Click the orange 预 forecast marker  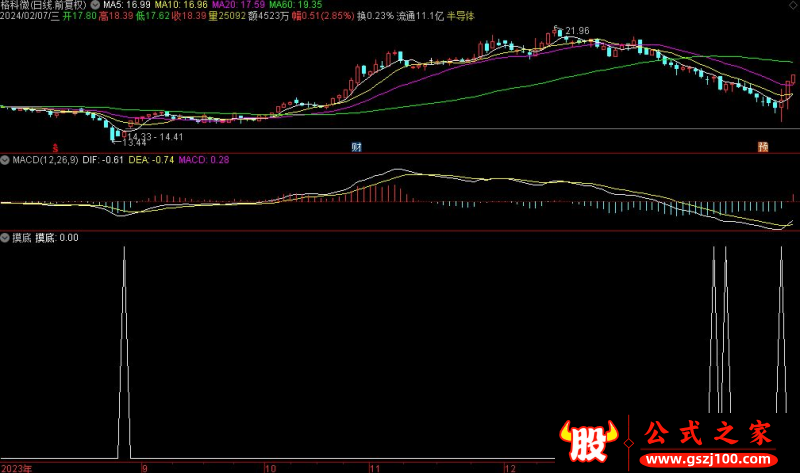pyautogui.click(x=763, y=147)
